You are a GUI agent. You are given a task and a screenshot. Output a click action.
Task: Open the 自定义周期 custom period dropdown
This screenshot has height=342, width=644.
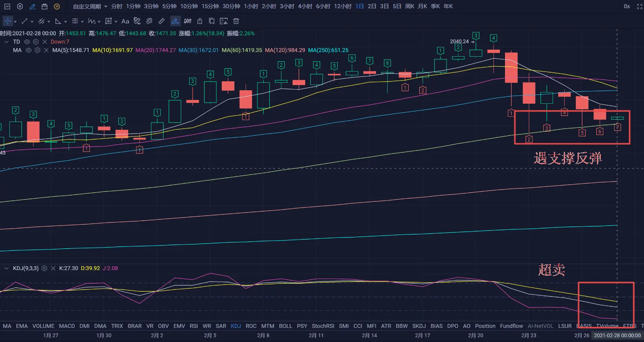[90, 6]
